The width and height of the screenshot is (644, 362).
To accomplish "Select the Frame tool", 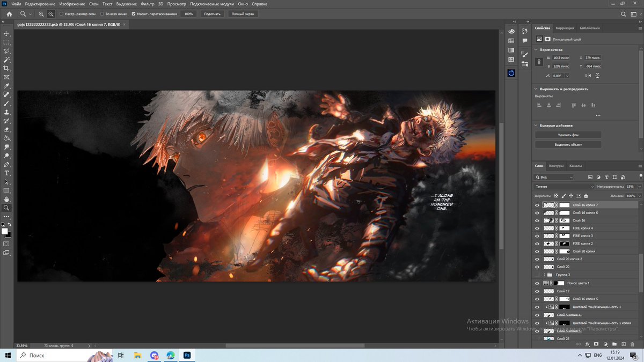I will [6, 77].
